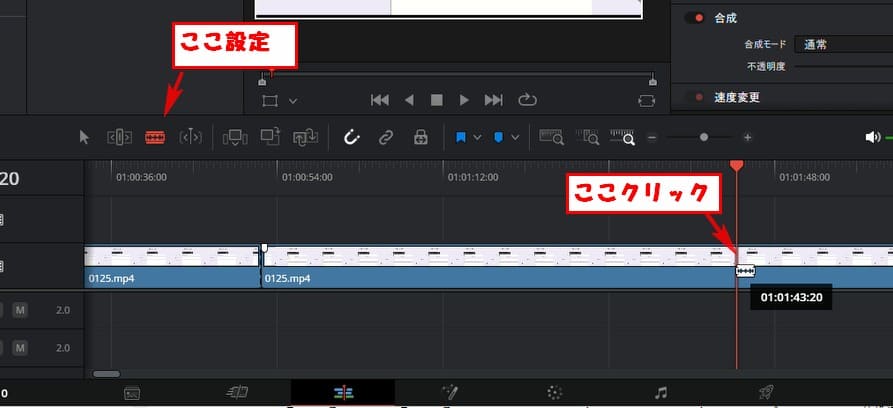Toggle timeline snapping magnet icon
Screen dimensions: 893x408
351,137
